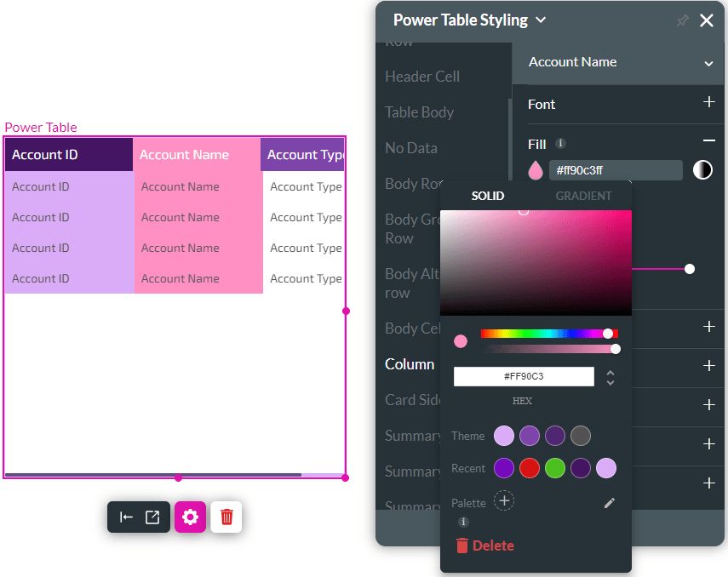
Task: Switch to the GRADIENT tab
Action: coord(583,196)
